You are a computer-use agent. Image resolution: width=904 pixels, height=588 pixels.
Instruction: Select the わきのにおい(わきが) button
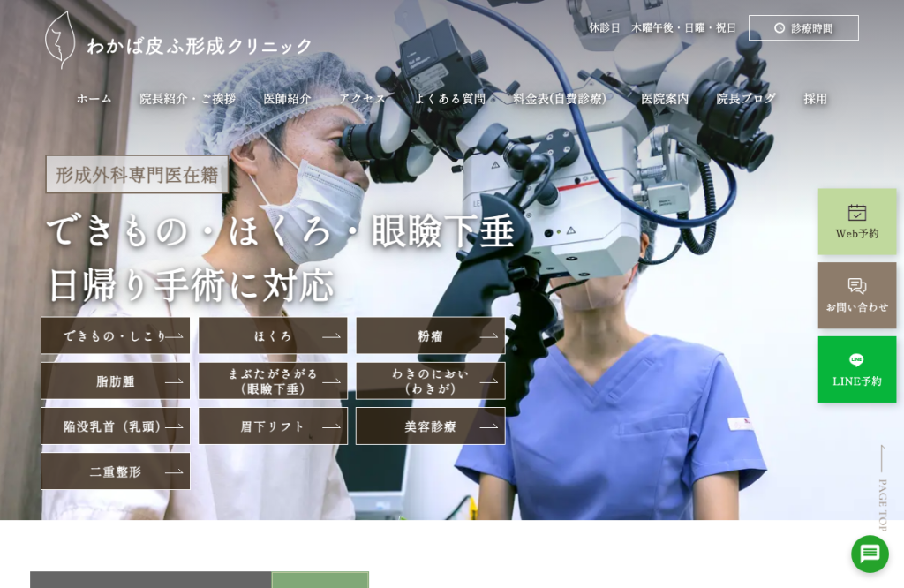(x=431, y=381)
